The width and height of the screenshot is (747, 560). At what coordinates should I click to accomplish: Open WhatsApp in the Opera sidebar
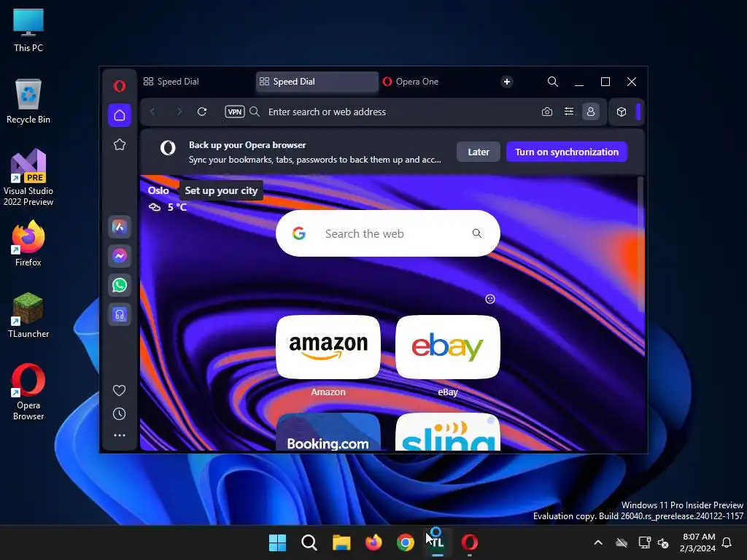[x=120, y=285]
